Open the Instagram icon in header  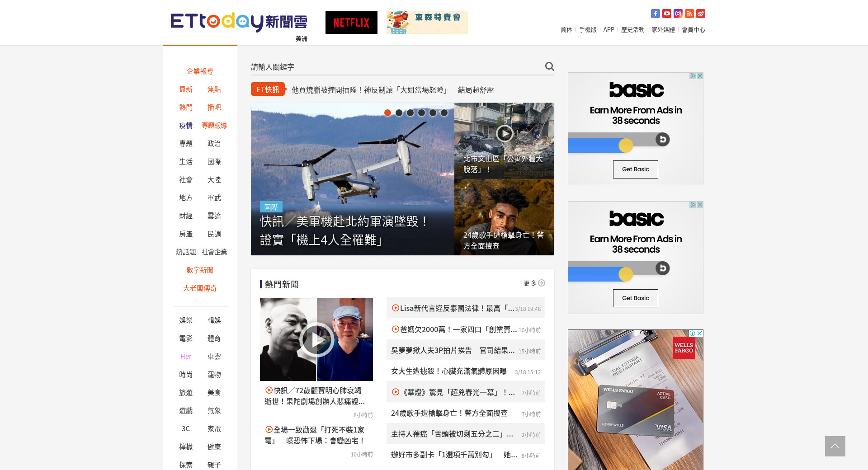(678, 14)
